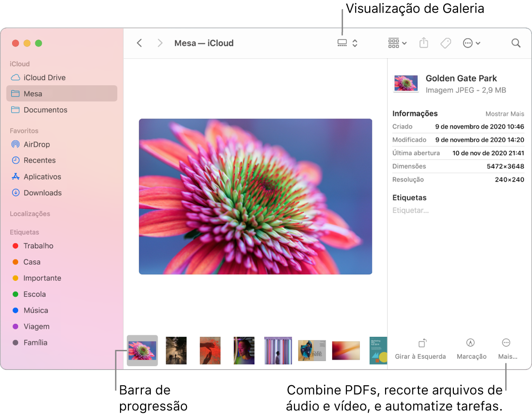Select the Galeria view icon in the toolbar
Viewport: 532px width, 416px height.
(343, 43)
